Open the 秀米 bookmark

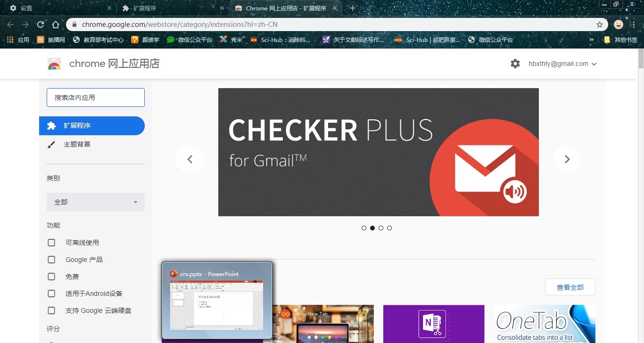click(x=231, y=40)
